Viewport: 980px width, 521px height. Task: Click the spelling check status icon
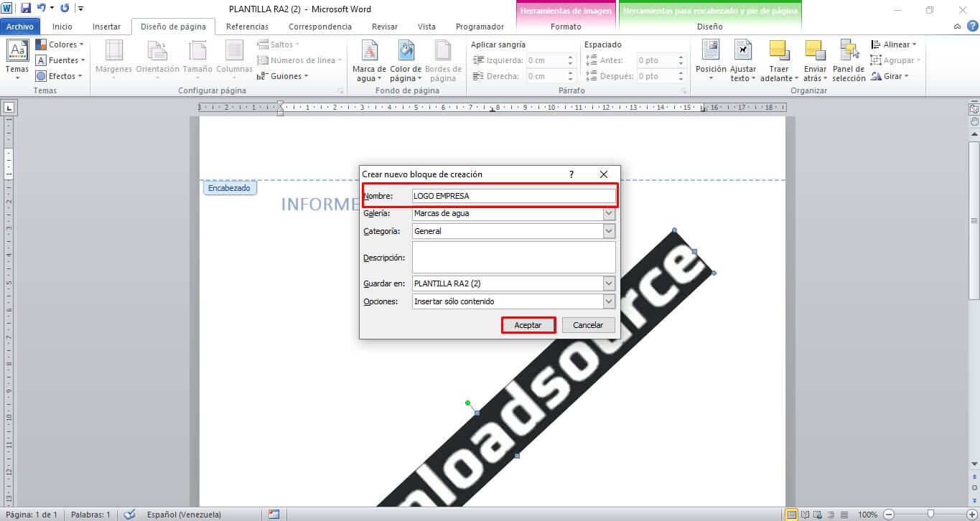coord(129,515)
